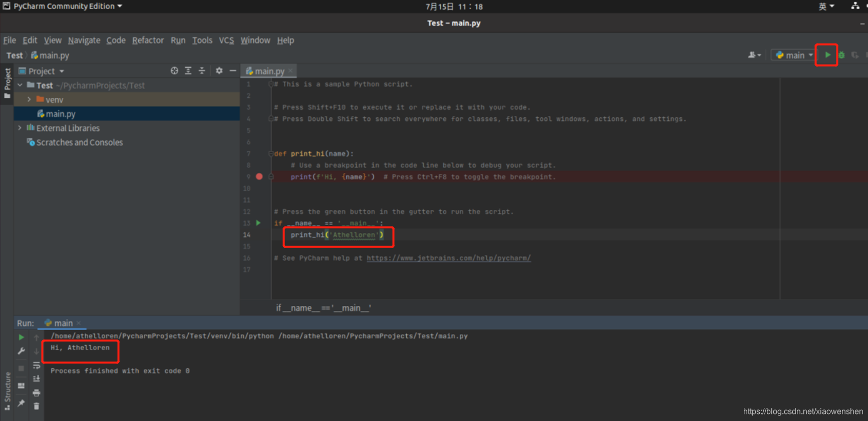Screen dimensions: 868x421
Task: Open the Navigate menu
Action: (84, 40)
